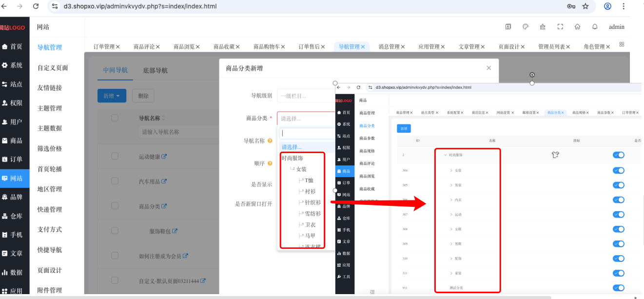Screen dimensions: 644x299
Task: Reload the page in the browser
Action: 36,6
